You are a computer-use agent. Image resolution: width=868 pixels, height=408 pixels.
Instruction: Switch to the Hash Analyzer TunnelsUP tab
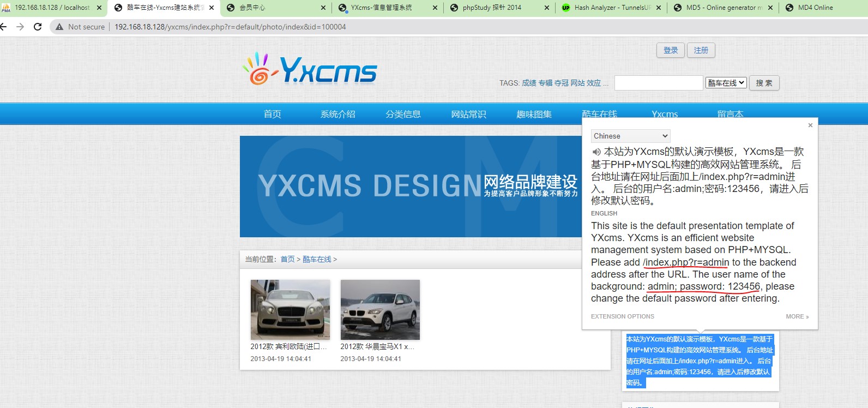coord(610,8)
